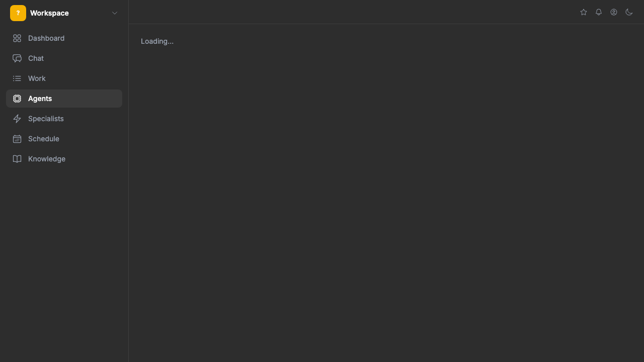Open the Knowledge page
Image resolution: width=644 pixels, height=362 pixels.
pos(64,159)
